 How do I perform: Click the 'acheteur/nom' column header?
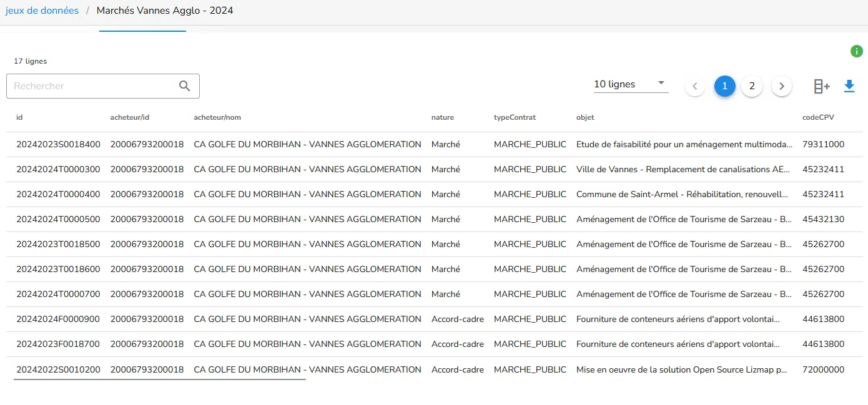(217, 117)
